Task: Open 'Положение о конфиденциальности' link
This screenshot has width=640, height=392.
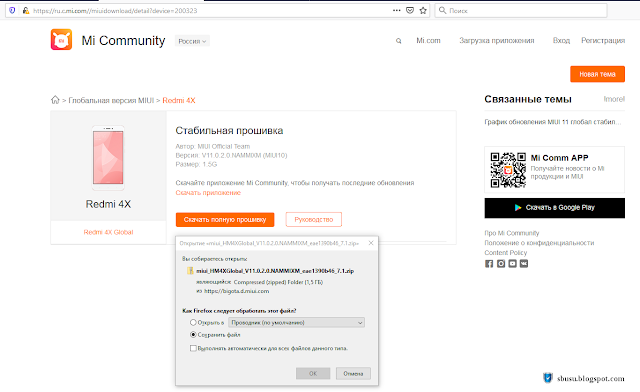Action: click(539, 243)
